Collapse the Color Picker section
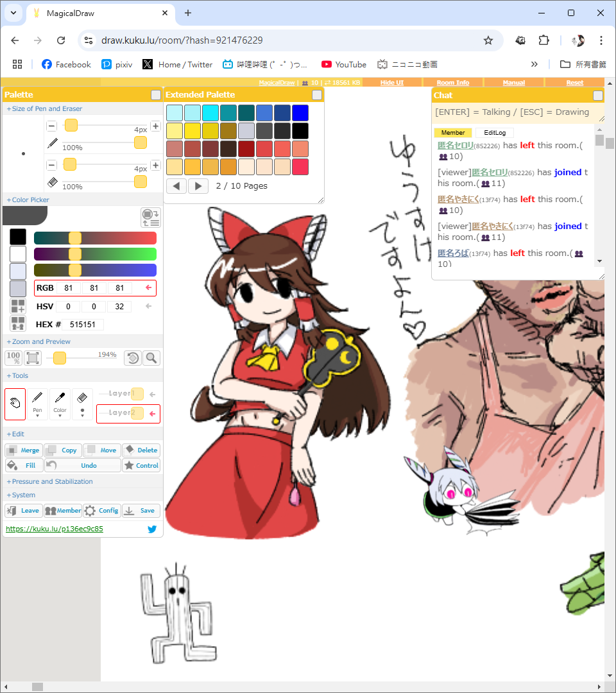This screenshot has width=616, height=693. pos(28,200)
